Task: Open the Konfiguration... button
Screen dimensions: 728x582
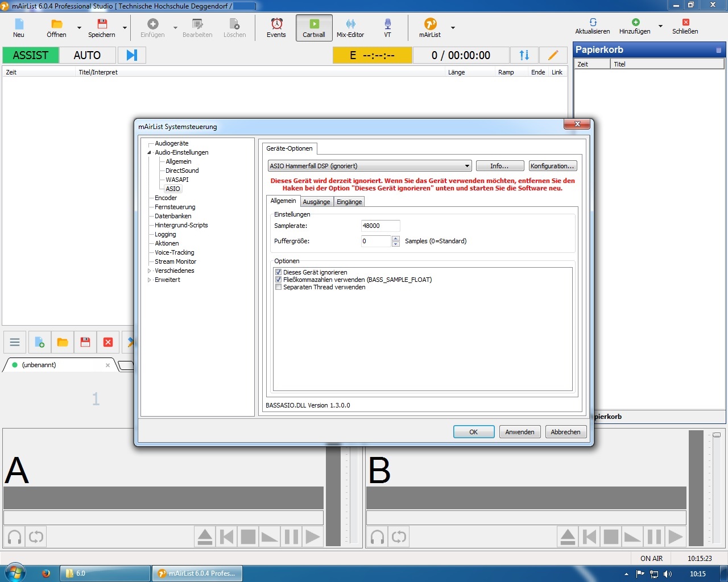Action: click(552, 166)
